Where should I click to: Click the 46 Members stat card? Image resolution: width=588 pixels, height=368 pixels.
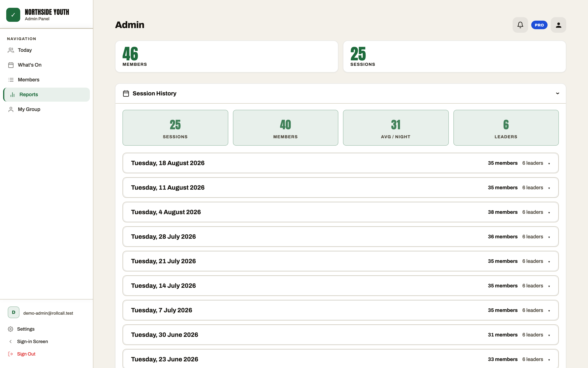227,56
